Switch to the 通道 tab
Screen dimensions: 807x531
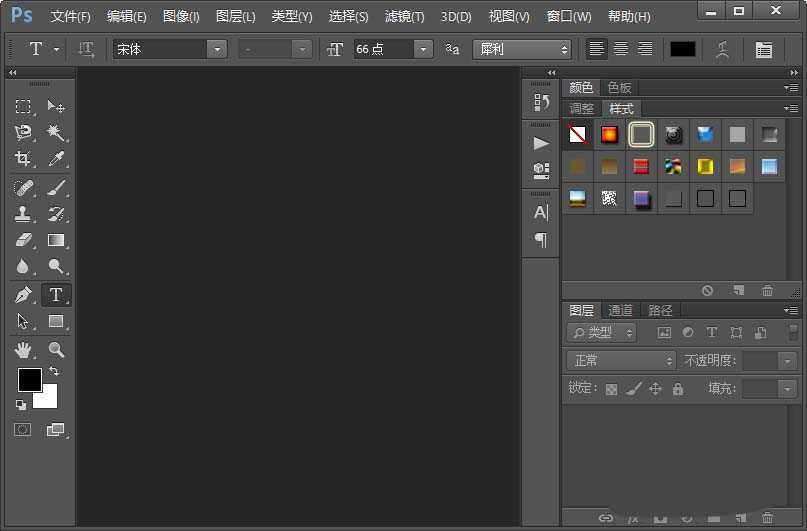621,311
